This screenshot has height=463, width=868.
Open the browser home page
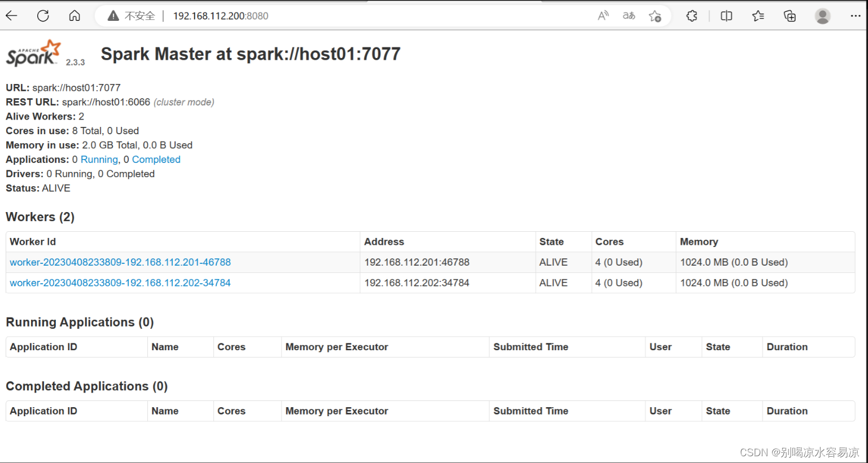click(x=74, y=15)
